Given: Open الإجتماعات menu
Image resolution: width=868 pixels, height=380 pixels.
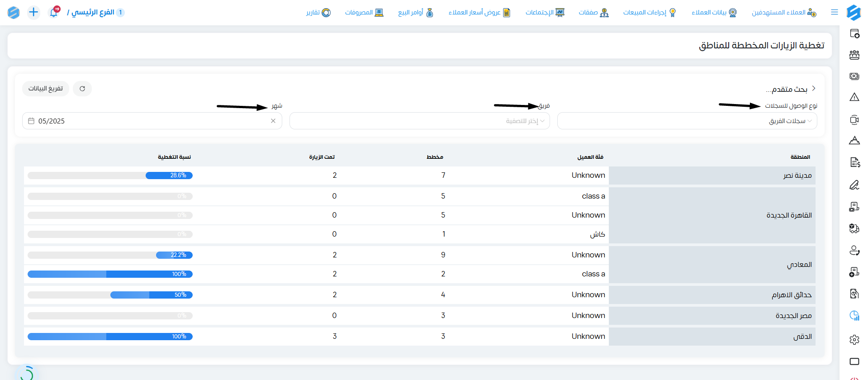Looking at the screenshot, I should (x=545, y=12).
